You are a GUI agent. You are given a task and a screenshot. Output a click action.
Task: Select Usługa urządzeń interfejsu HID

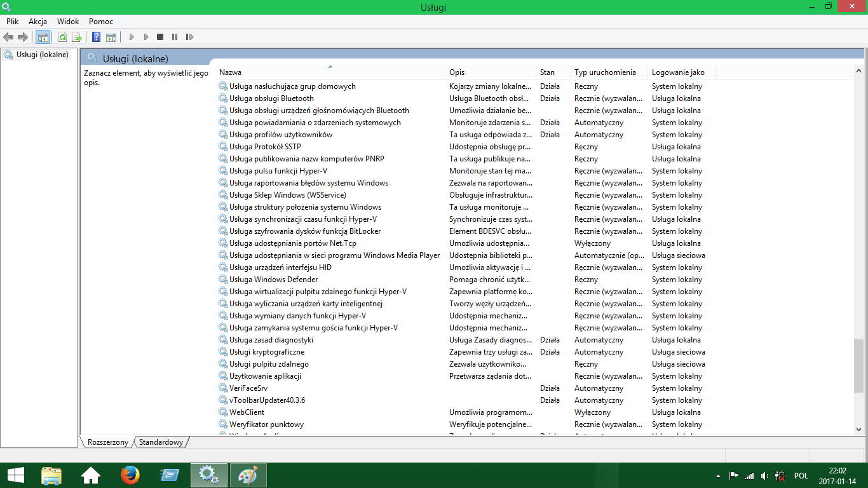[467, 268]
